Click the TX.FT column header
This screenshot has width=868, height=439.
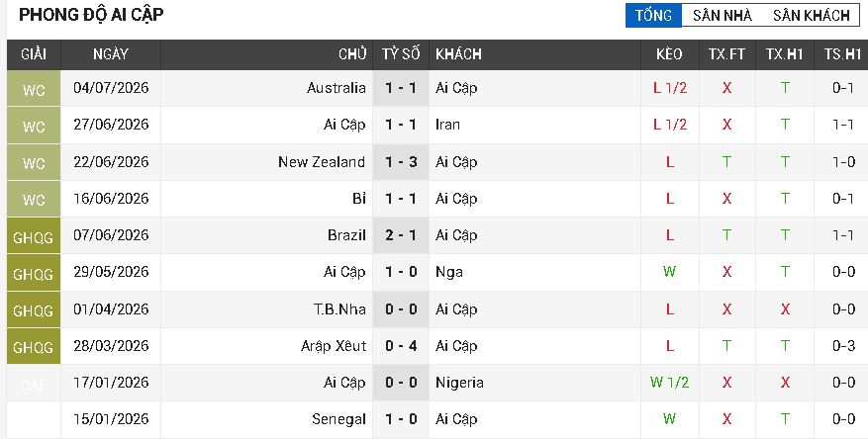coord(726,54)
